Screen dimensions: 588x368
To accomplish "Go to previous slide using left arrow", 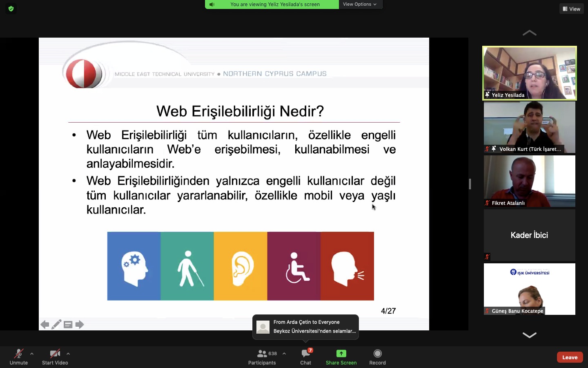I will point(45,325).
